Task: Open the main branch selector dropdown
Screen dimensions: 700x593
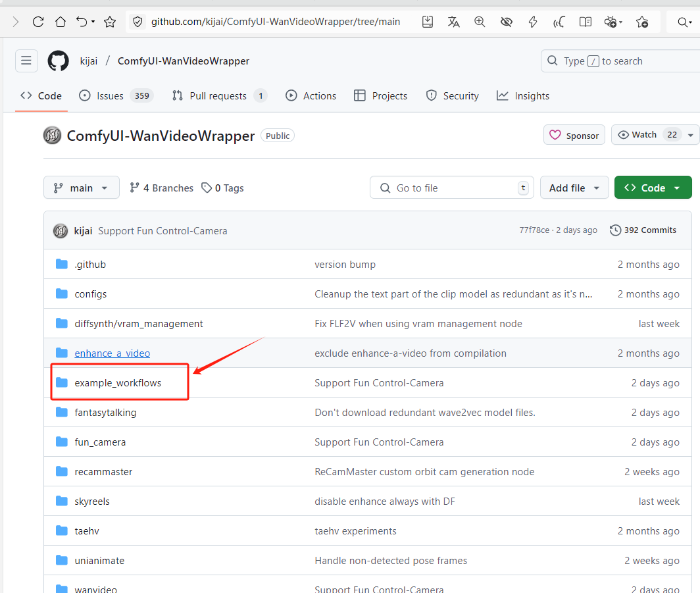Action: click(82, 188)
